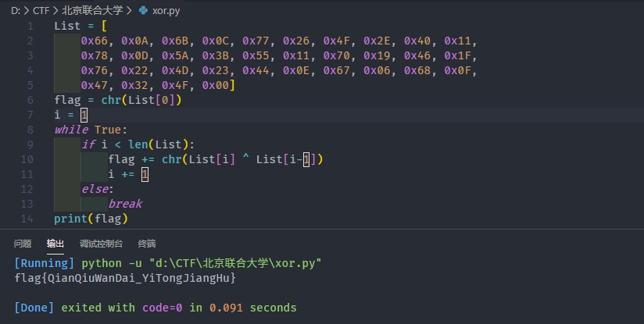Click the hex value 0x76
The height and width of the screenshot is (324, 644).
94,70
